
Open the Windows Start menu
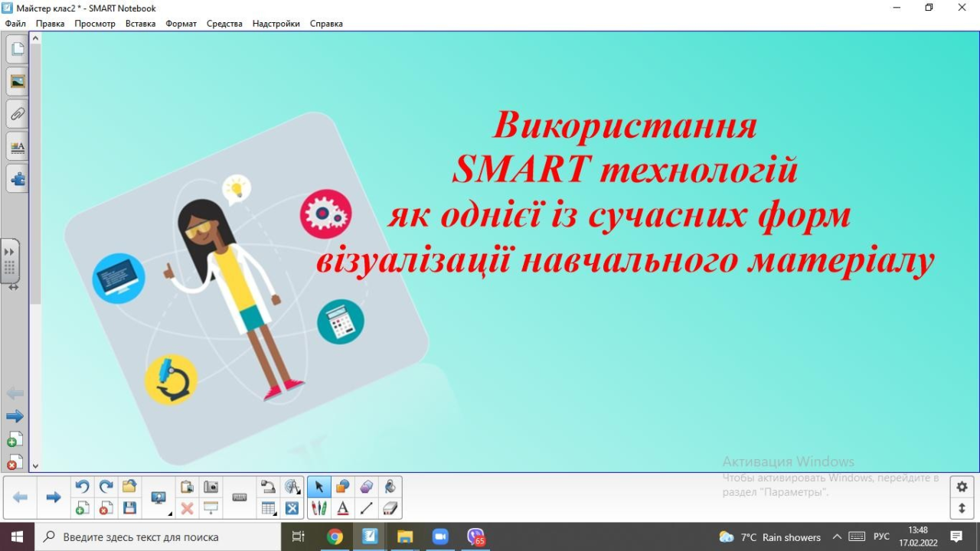click(16, 536)
